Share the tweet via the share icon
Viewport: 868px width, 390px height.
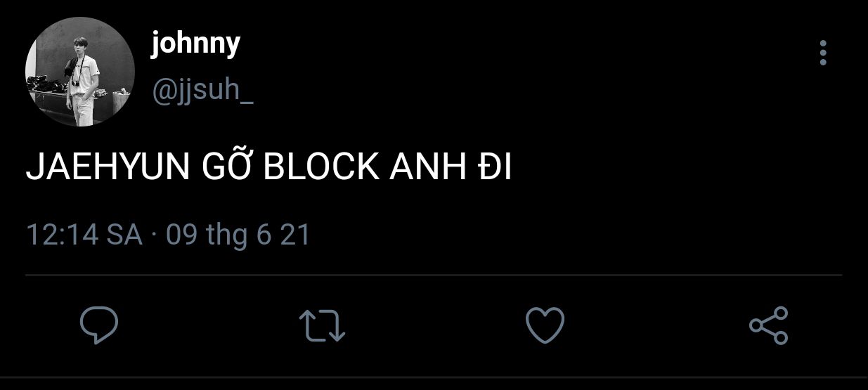[x=768, y=325]
